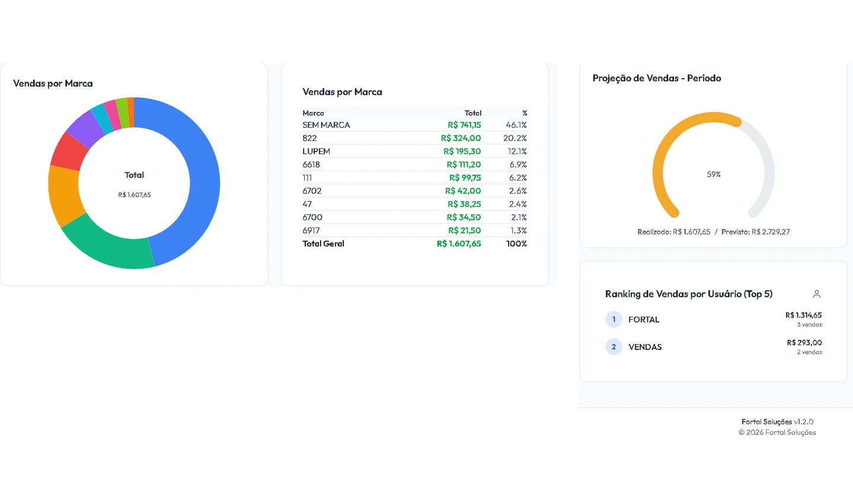Click the R$ 1.607,65 Total Geral value
The image size is (853, 504).
point(459,243)
